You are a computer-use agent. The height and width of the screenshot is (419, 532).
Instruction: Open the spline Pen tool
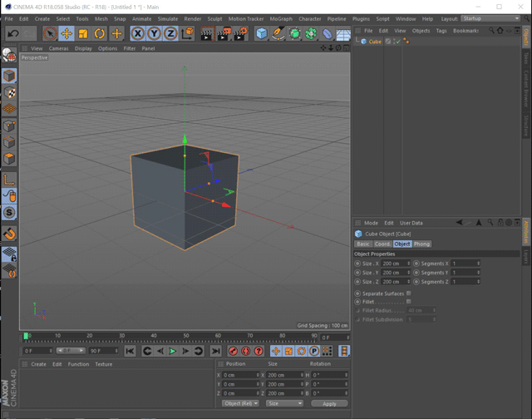(x=278, y=33)
